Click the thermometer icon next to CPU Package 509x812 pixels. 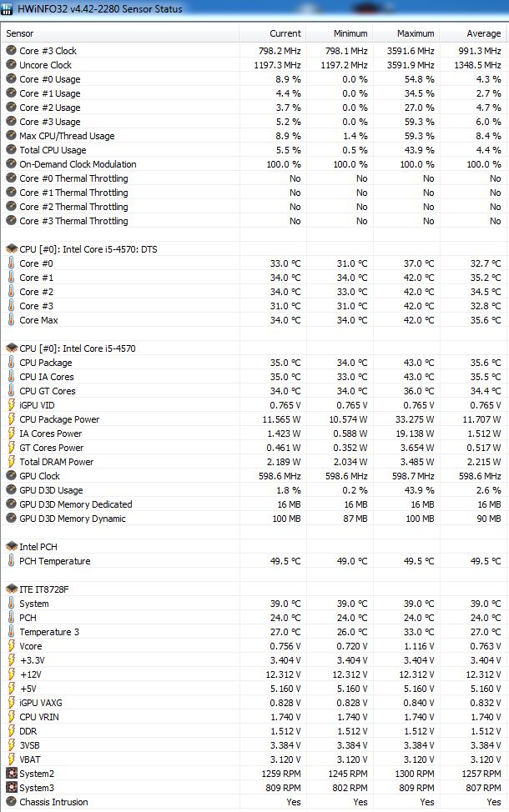[x=11, y=363]
